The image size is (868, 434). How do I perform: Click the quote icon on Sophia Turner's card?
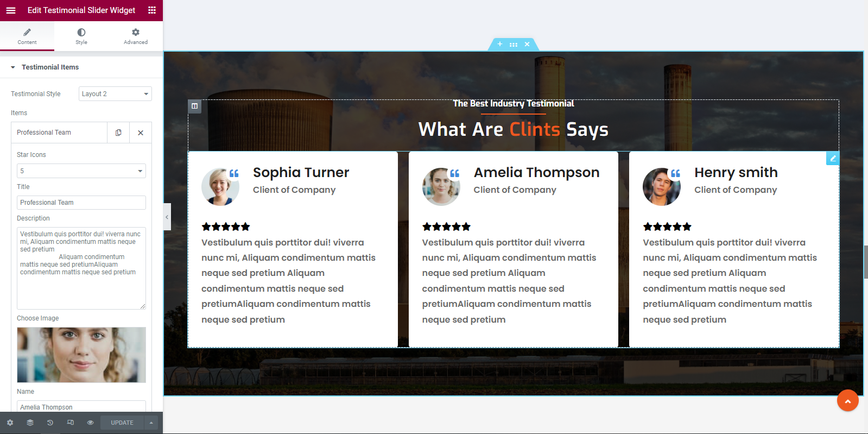(234, 173)
